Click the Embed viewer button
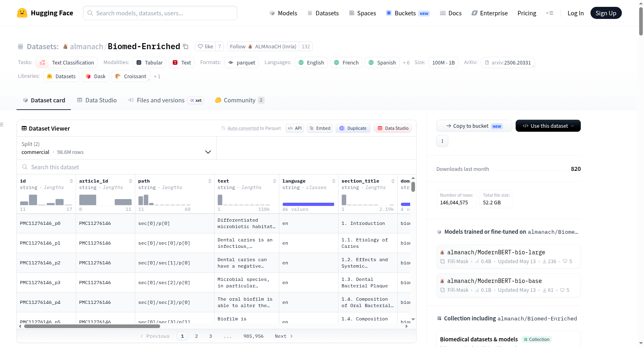The width and height of the screenshot is (644, 347). point(320,128)
